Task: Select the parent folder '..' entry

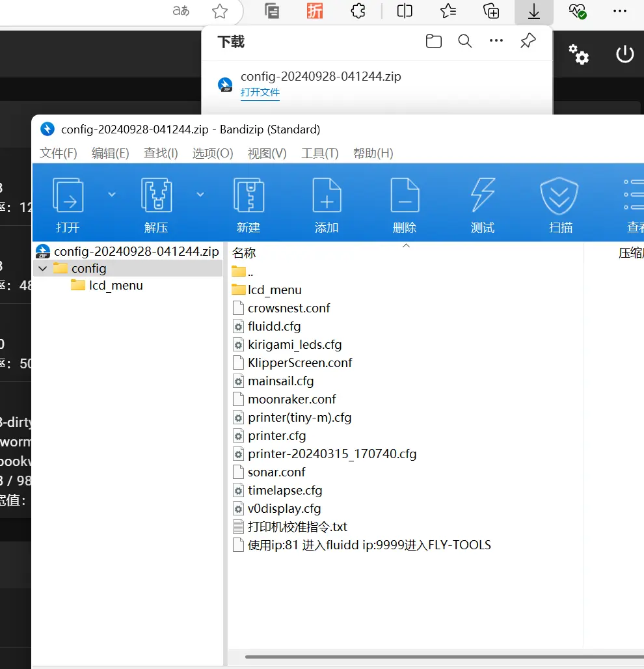Action: 242,272
